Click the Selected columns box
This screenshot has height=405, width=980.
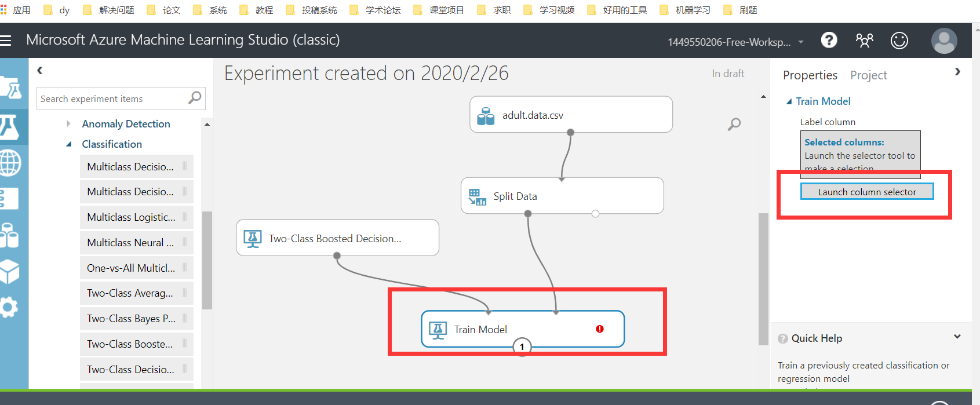click(860, 155)
